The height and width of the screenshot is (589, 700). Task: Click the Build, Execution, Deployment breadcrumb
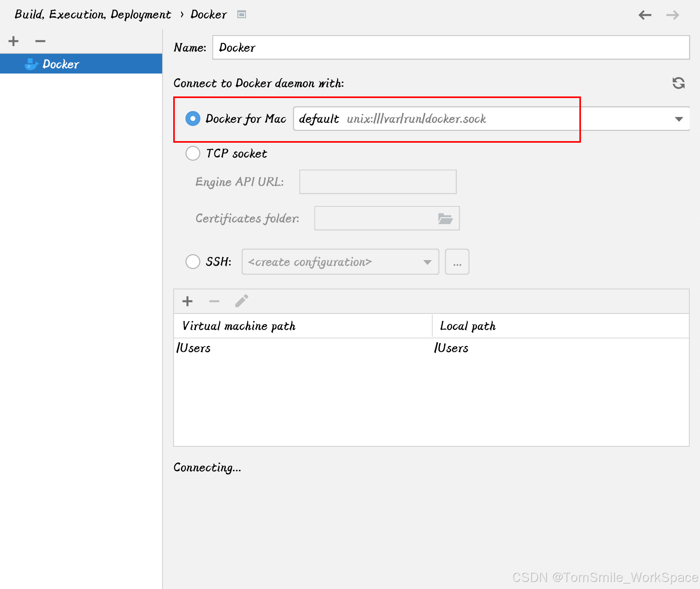pos(93,15)
